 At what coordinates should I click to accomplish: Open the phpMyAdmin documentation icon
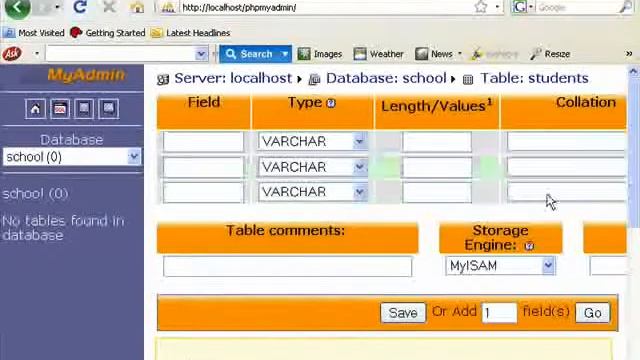pos(84,109)
